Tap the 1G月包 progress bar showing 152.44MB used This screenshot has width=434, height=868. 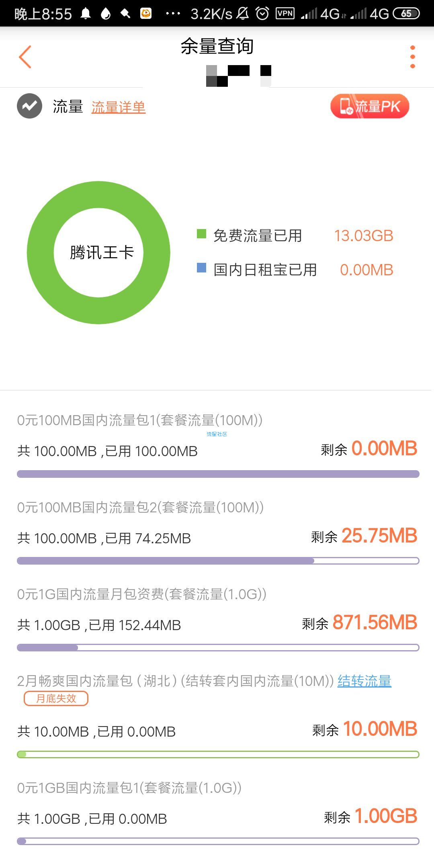218,647
